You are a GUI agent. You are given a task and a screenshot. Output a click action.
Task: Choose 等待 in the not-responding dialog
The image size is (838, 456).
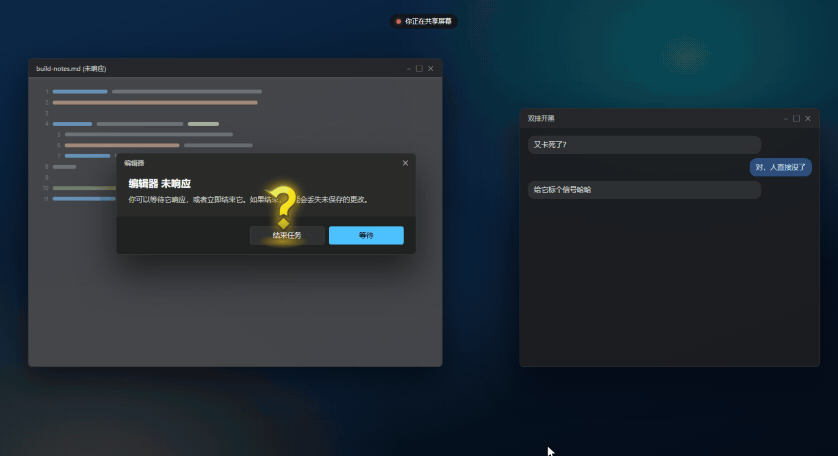(366, 235)
